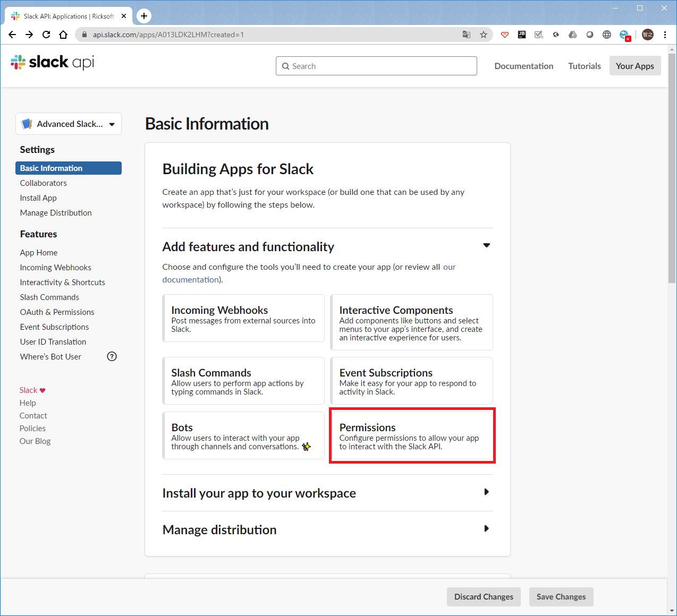Open the Advanced Slack app dropdown
Viewport: 677px width, 616px height.
pyautogui.click(x=69, y=124)
